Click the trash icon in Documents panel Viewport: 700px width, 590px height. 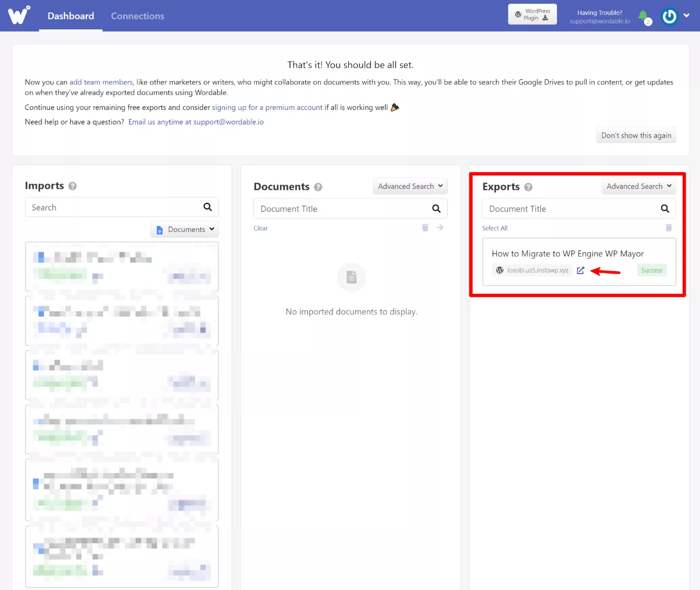click(x=425, y=227)
